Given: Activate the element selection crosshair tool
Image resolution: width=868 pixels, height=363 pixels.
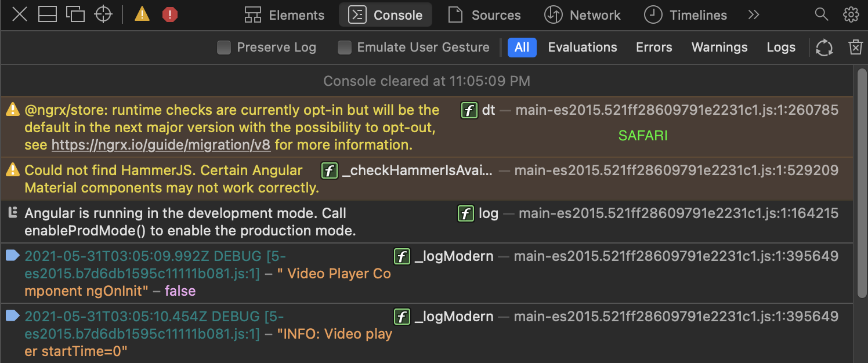Looking at the screenshot, I should tap(103, 14).
